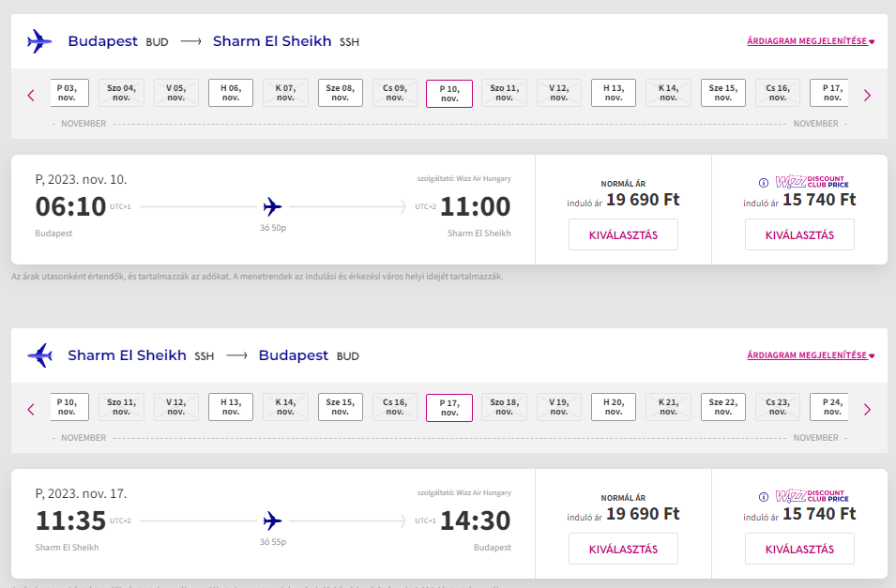
Task: Select outbound date Sze 15, nov.
Action: pyautogui.click(x=723, y=93)
